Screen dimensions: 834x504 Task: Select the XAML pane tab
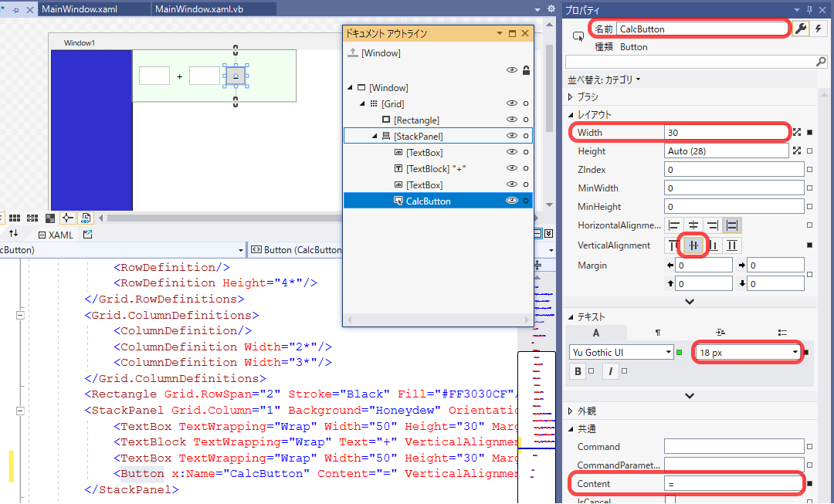point(56,235)
